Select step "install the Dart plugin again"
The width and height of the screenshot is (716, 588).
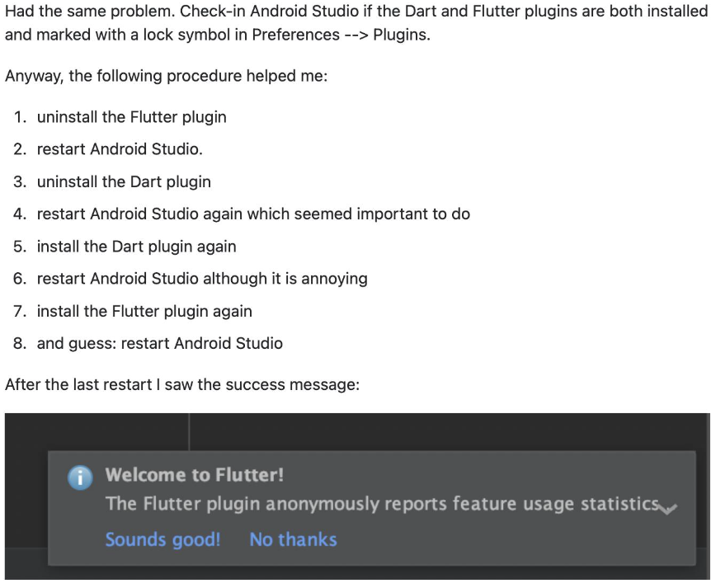[136, 247]
